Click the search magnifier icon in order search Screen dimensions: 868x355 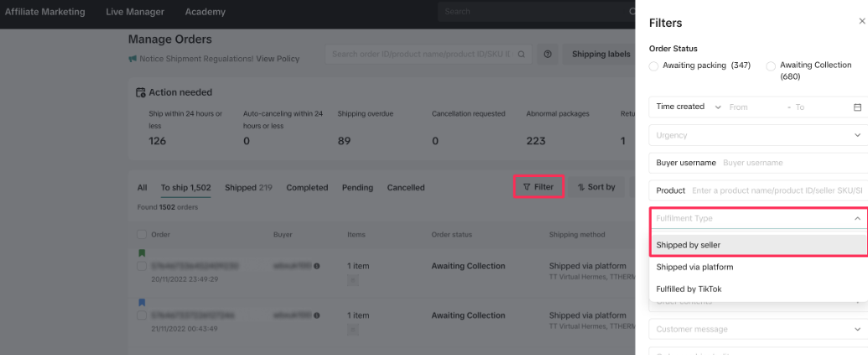pyautogui.click(x=522, y=55)
